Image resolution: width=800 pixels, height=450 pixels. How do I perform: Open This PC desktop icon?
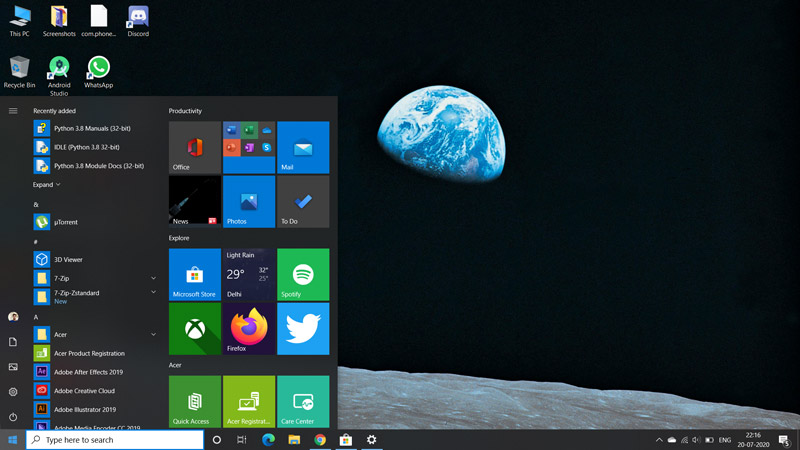(19, 21)
